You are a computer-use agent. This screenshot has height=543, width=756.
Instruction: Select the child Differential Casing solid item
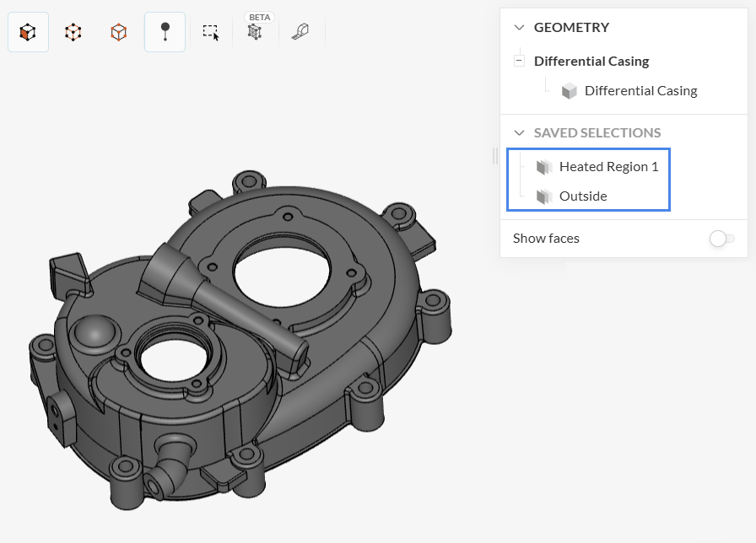640,91
